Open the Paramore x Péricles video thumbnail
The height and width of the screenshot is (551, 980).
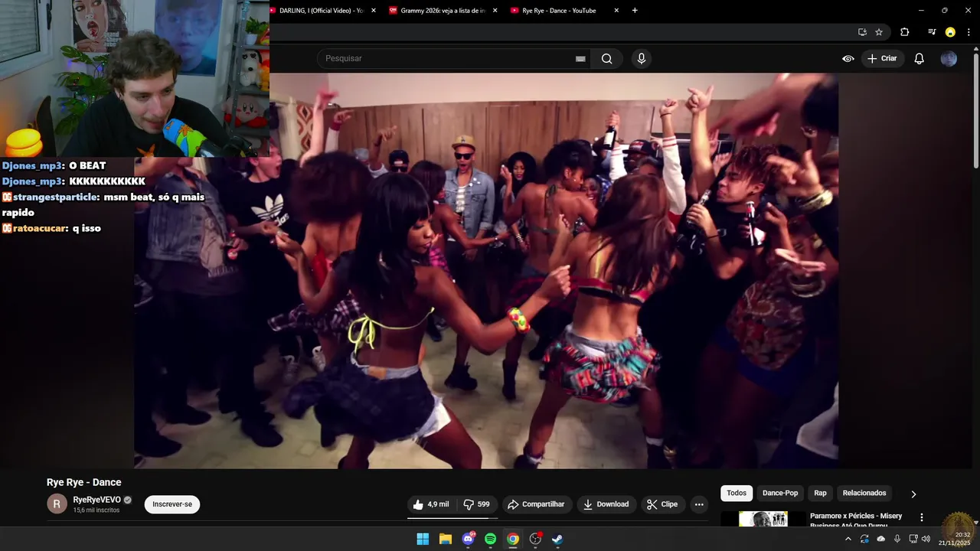tap(763, 519)
